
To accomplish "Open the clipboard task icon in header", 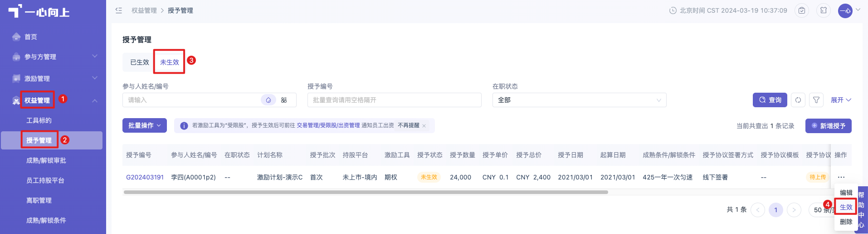I will coord(802,10).
